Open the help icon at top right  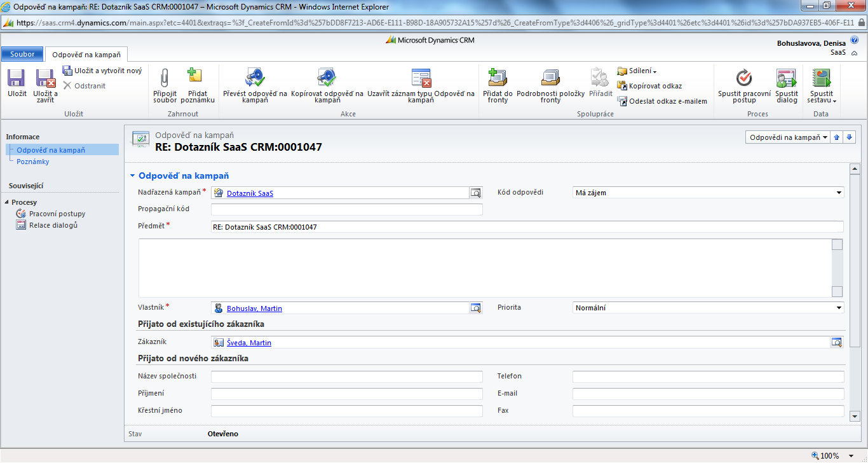pyautogui.click(x=854, y=39)
